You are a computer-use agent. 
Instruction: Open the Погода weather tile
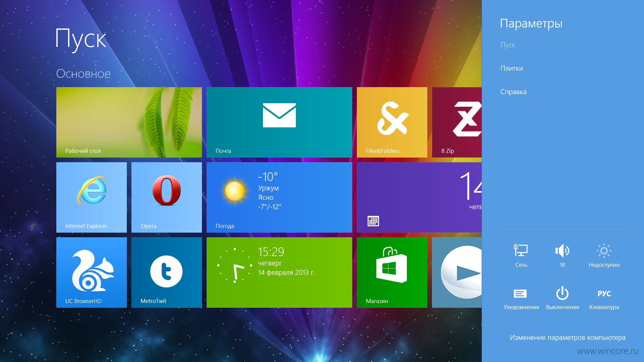(x=279, y=197)
